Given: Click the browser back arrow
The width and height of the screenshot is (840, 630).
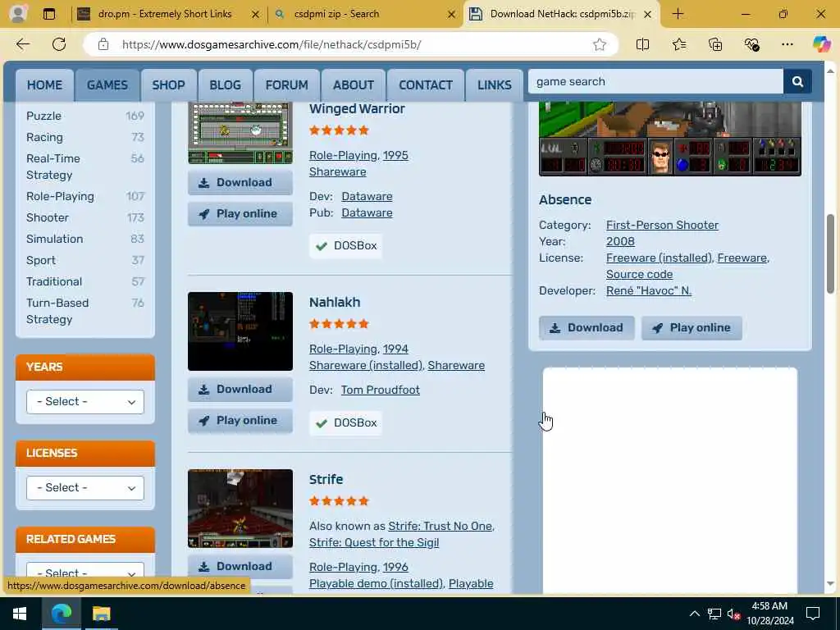Looking at the screenshot, I should click(23, 44).
